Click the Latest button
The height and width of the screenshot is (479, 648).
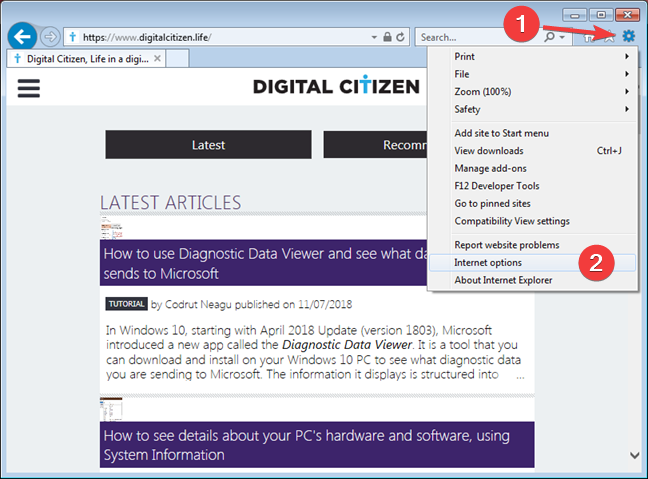pos(208,145)
